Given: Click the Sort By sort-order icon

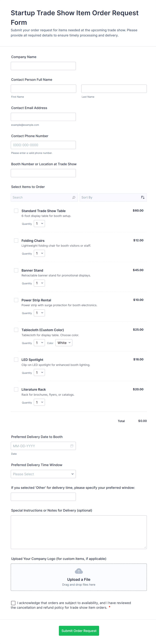Looking at the screenshot, I should (x=143, y=197).
